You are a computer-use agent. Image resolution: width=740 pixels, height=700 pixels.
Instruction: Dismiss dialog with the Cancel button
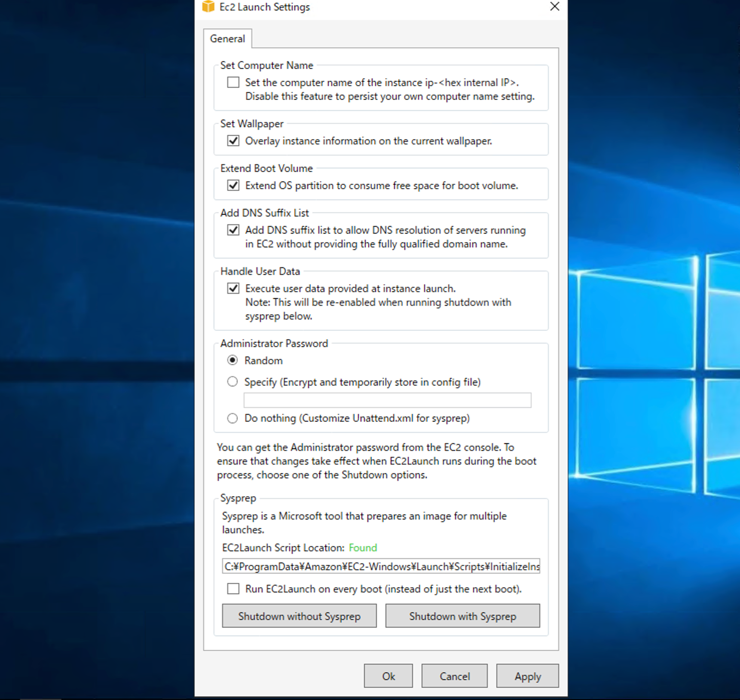(455, 676)
